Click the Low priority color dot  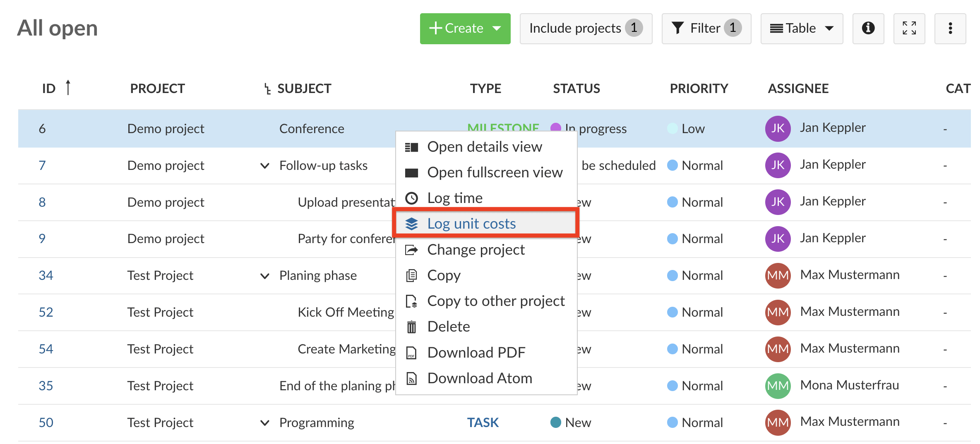tap(673, 129)
